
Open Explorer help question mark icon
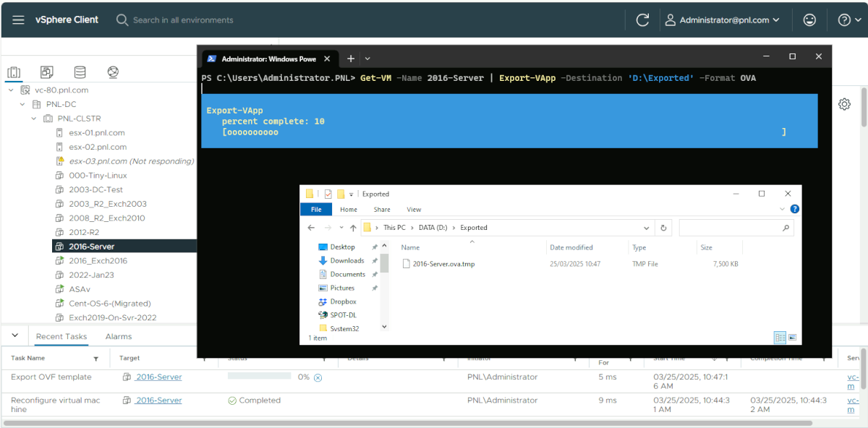[795, 209]
